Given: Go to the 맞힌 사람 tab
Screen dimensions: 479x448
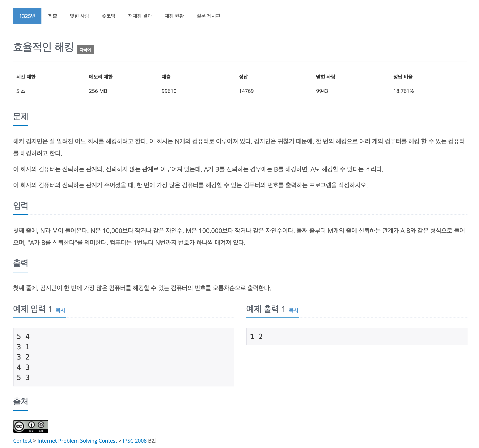Looking at the screenshot, I should (80, 16).
